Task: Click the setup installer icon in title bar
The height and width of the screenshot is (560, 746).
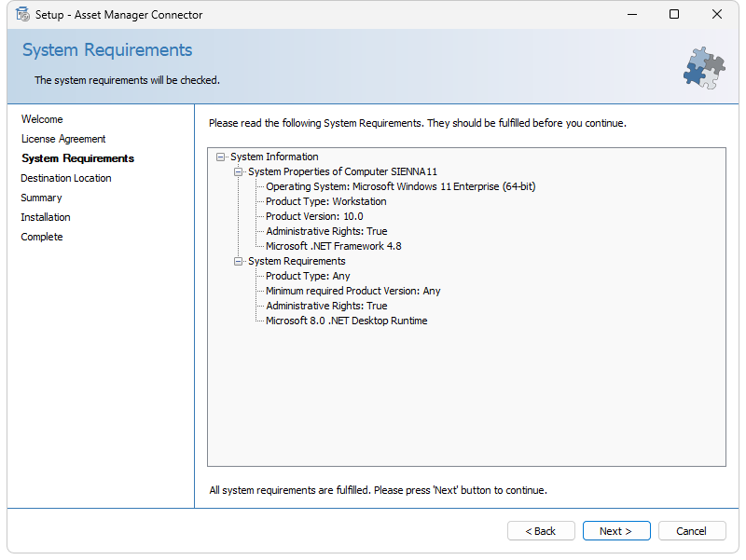Action: (x=22, y=14)
